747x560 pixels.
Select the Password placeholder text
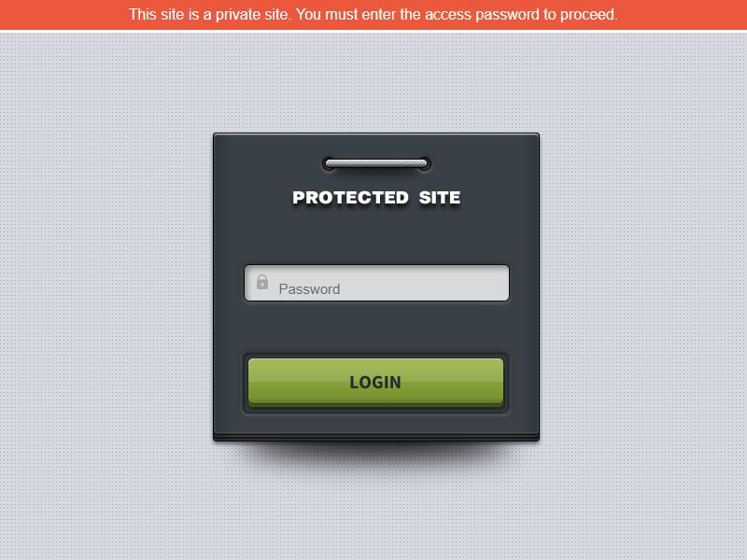(x=309, y=289)
